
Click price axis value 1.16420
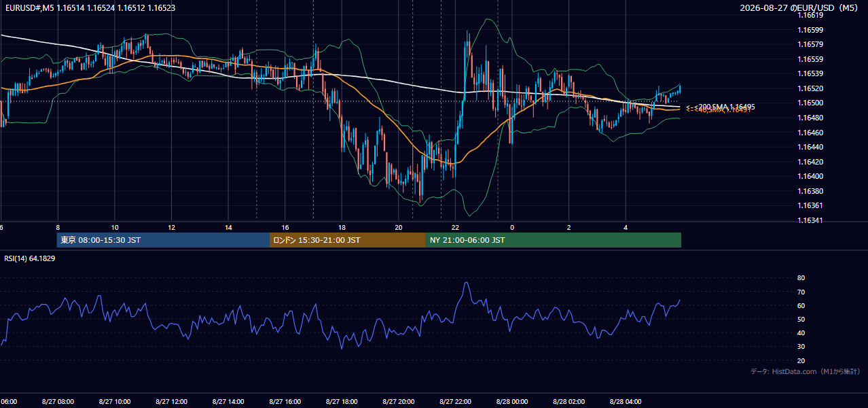pyautogui.click(x=810, y=162)
